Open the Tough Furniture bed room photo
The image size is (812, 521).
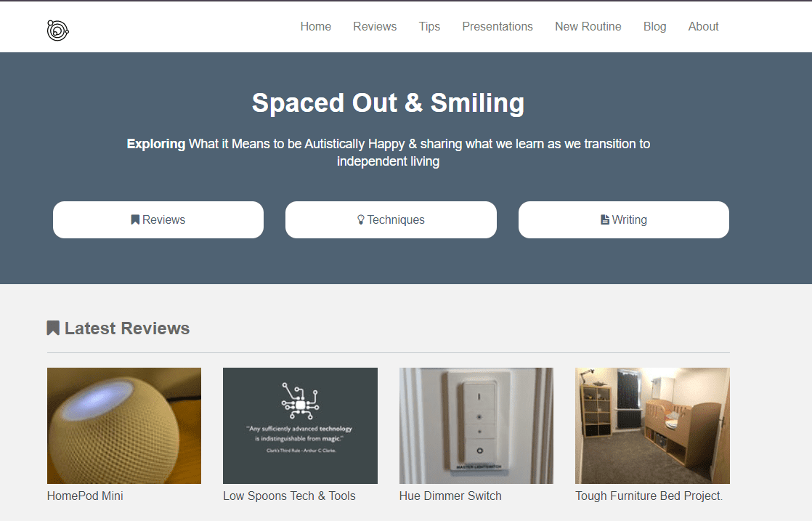tap(652, 426)
